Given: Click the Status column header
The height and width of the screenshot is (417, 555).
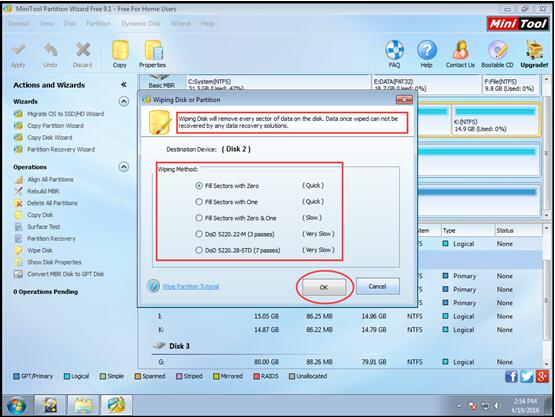Looking at the screenshot, I should [518, 230].
